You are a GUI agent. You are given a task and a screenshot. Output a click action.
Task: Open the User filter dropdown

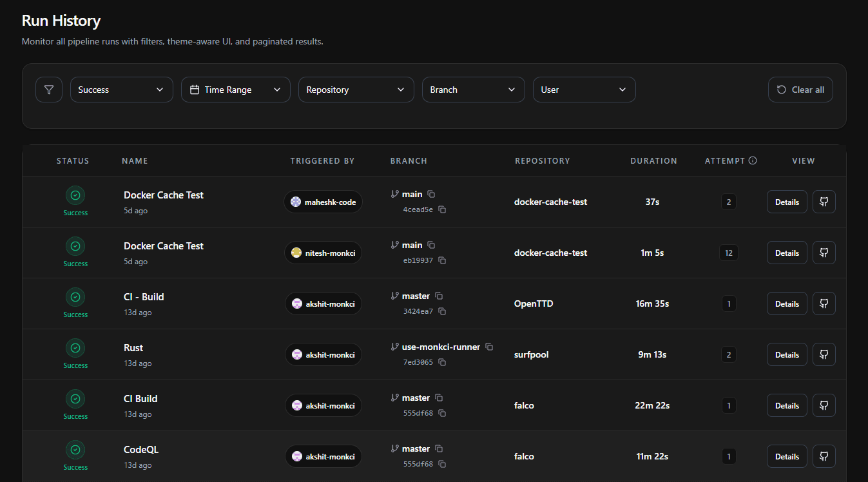pos(584,90)
